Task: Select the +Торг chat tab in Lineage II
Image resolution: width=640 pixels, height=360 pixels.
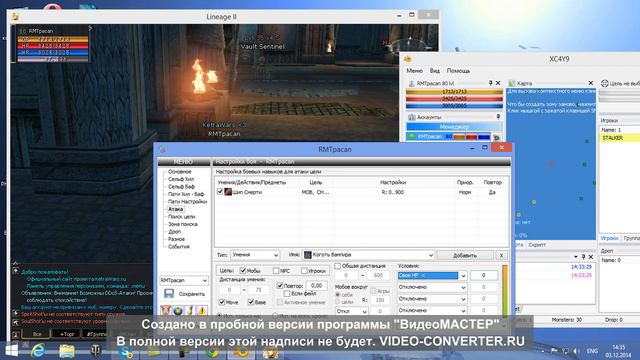Action: 67,334
